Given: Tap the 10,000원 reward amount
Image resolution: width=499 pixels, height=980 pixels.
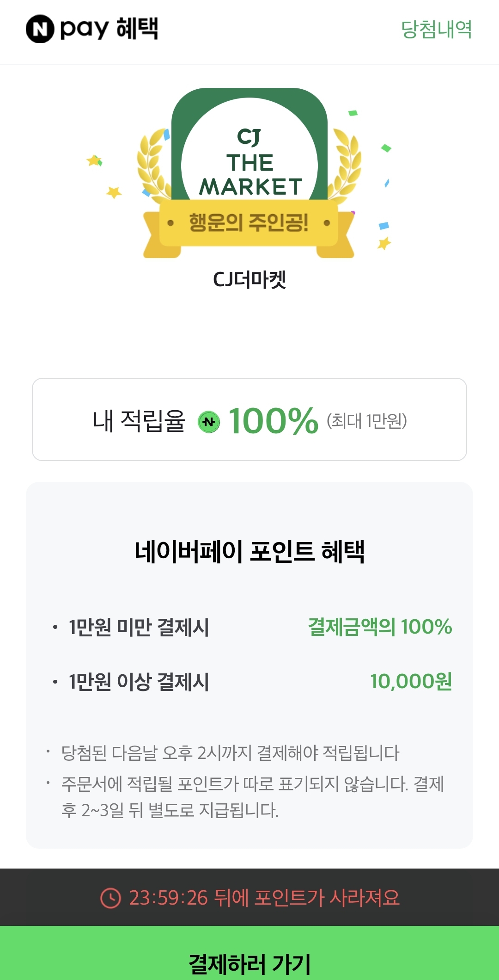Looking at the screenshot, I should pos(411,682).
